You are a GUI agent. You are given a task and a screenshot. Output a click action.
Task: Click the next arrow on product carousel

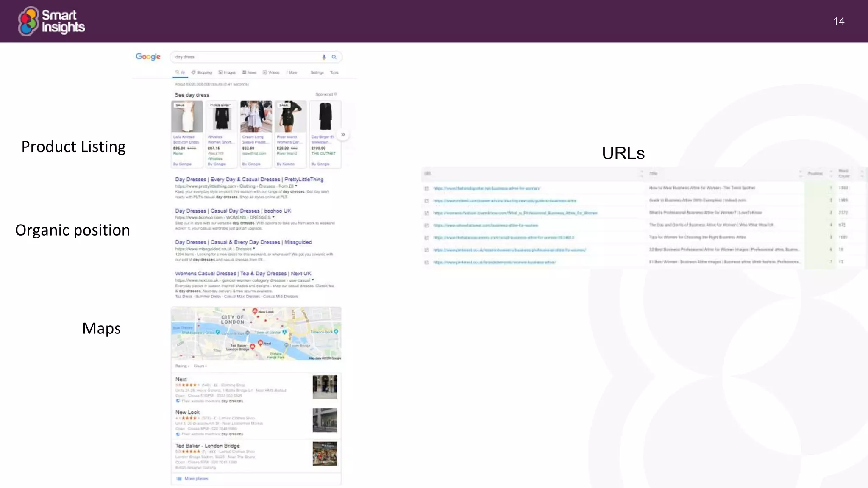pos(343,135)
